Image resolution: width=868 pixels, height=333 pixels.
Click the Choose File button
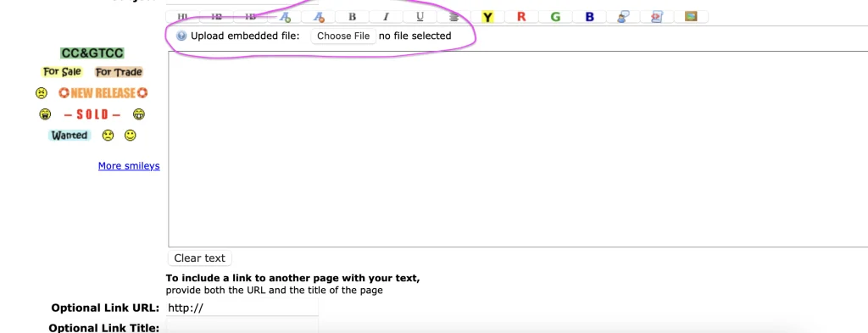(343, 36)
